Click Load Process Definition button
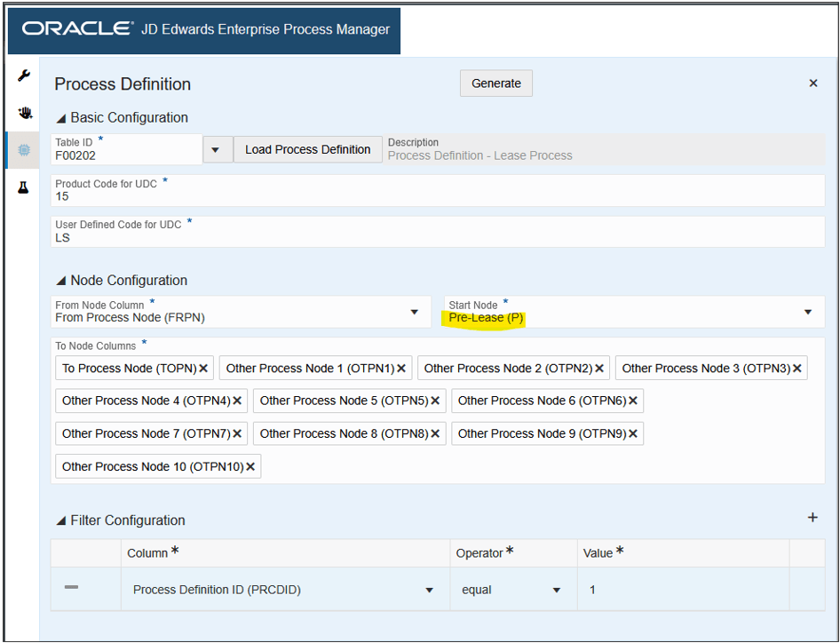This screenshot has width=840, height=643. coord(307,149)
